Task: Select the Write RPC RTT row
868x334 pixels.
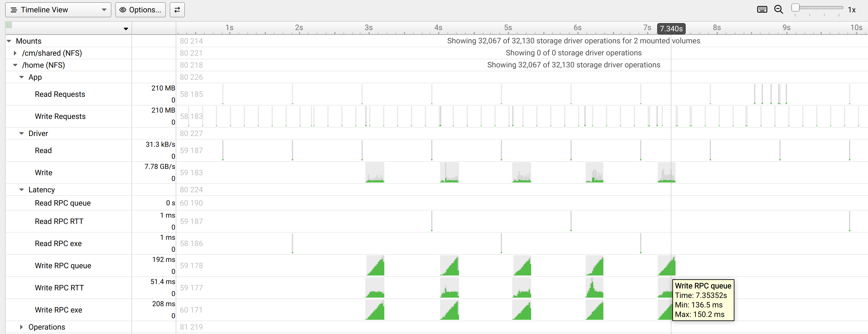Action: tap(59, 288)
